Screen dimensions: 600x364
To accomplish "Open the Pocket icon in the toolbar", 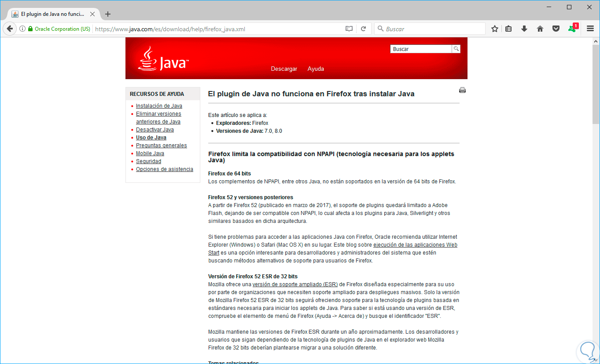I will pos(556,29).
